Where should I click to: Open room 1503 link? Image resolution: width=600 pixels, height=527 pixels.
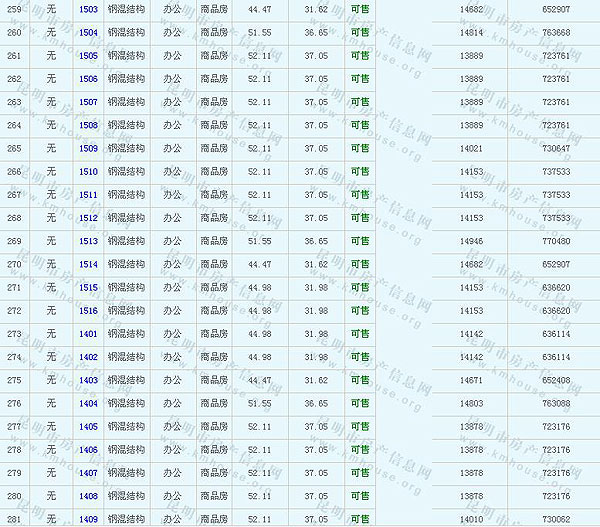pos(88,10)
